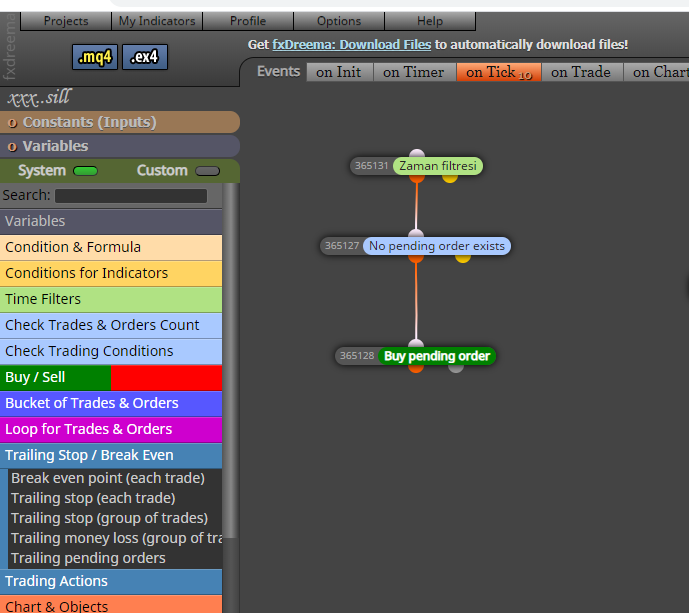Expand the Time Filters category
The image size is (689, 613).
(x=111, y=299)
